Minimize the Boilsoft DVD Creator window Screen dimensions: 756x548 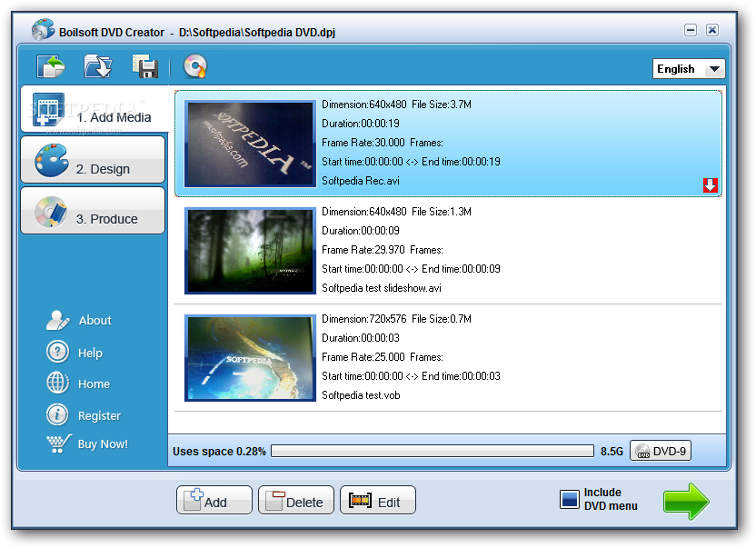[691, 30]
